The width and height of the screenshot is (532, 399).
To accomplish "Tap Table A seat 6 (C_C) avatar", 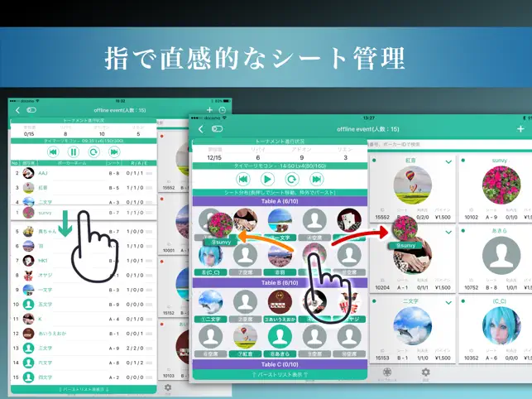I will coord(211,255).
